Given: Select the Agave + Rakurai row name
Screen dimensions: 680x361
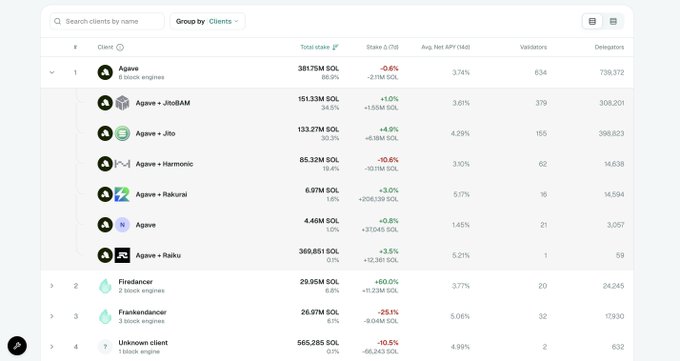Looking at the screenshot, I should coord(161,194).
